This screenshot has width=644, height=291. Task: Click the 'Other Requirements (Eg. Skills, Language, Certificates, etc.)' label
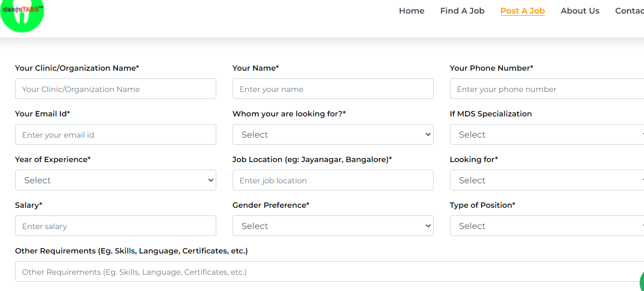pyautogui.click(x=132, y=251)
